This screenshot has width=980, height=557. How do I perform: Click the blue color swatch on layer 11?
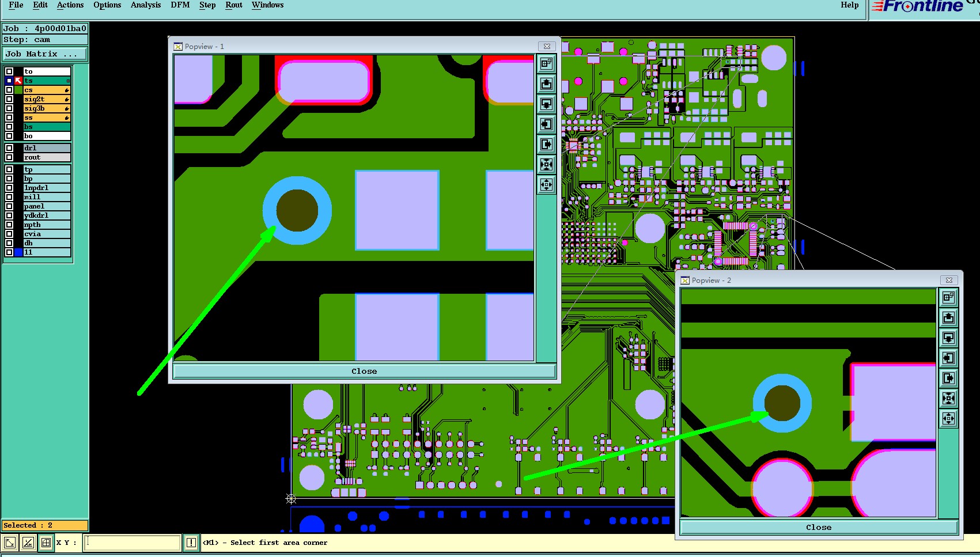tap(18, 252)
